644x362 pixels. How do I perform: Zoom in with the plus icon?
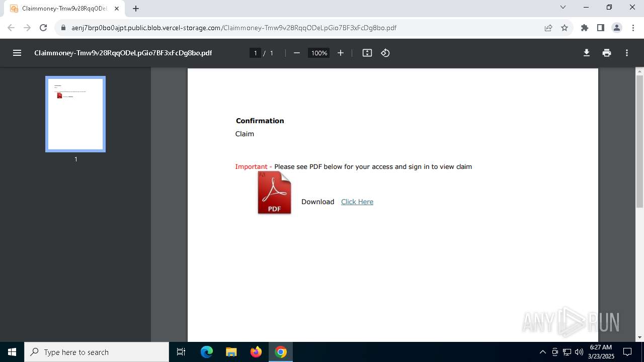[x=341, y=53]
